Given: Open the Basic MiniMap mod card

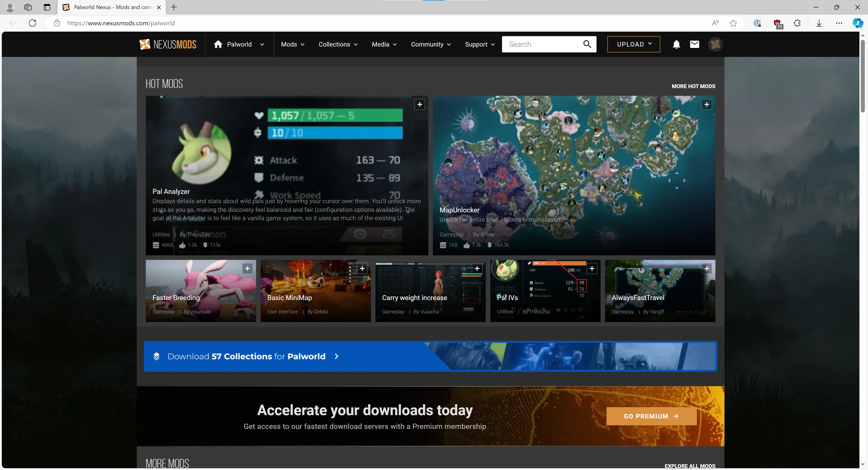Looking at the screenshot, I should [x=316, y=291].
